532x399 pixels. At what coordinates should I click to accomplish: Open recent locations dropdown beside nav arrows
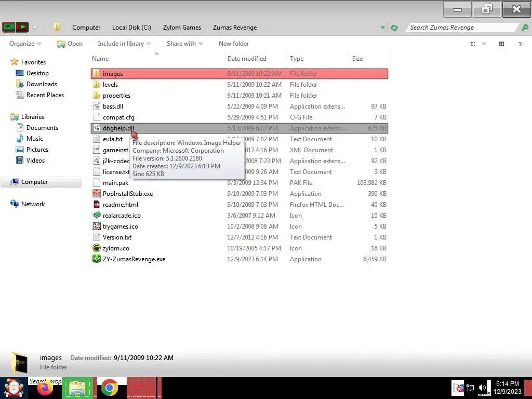[34, 28]
